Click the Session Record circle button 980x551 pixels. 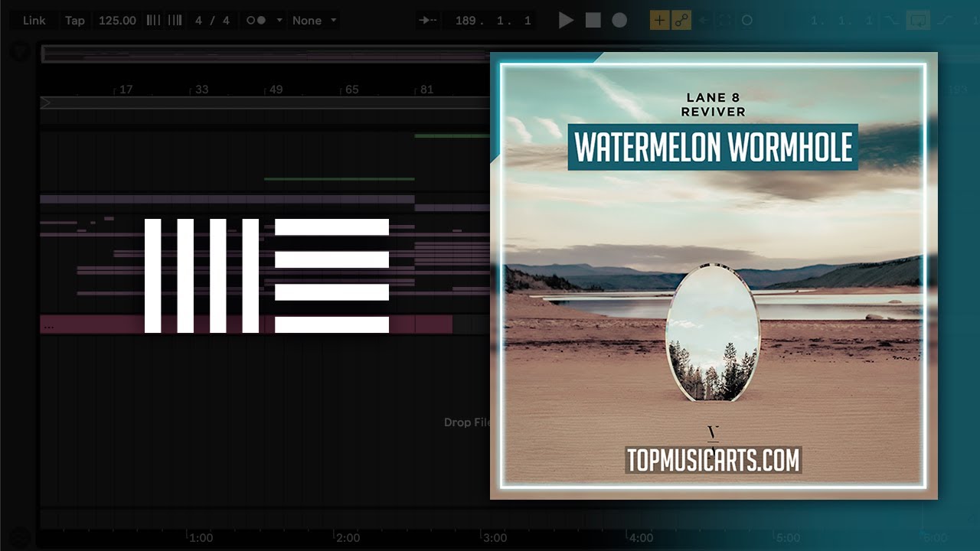(747, 21)
